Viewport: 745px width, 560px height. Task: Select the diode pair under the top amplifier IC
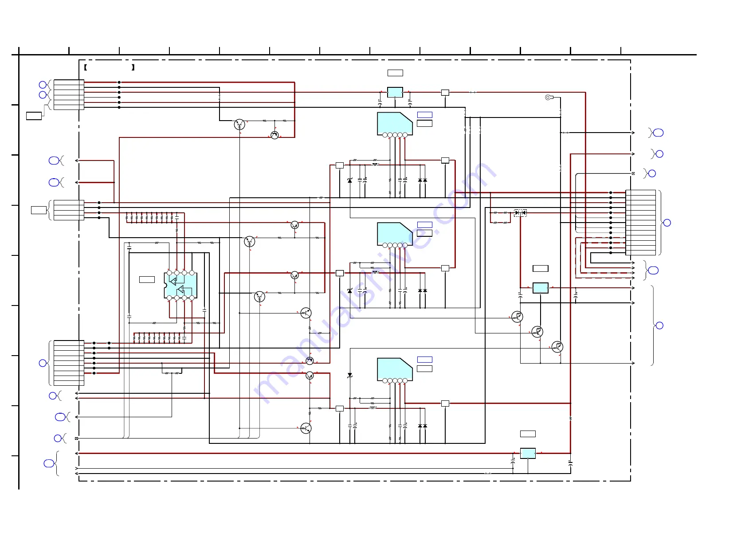coord(423,180)
